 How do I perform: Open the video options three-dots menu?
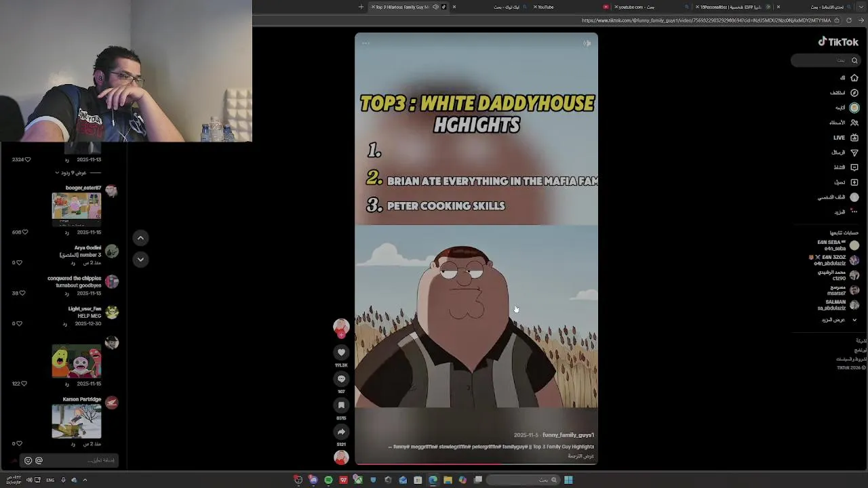coord(366,43)
